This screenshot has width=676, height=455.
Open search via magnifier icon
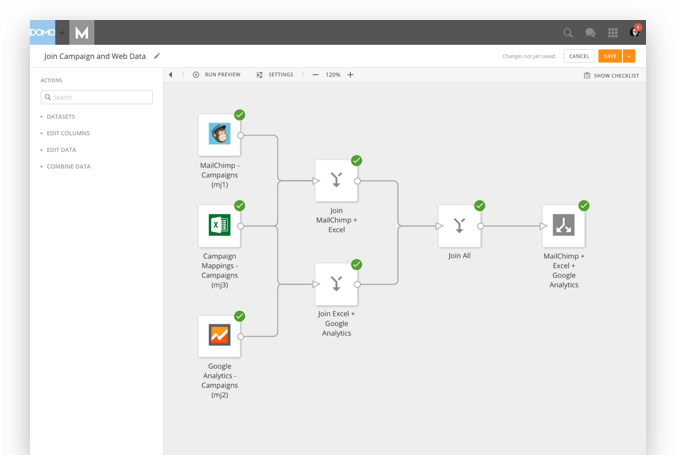click(568, 32)
